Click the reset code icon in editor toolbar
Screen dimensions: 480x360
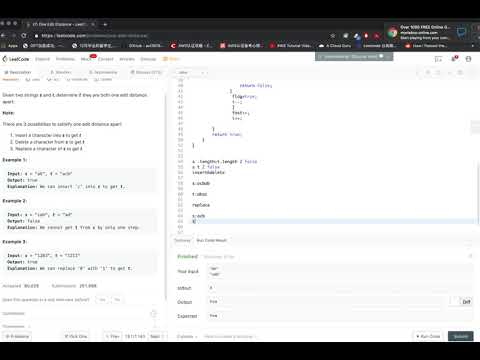point(438,72)
